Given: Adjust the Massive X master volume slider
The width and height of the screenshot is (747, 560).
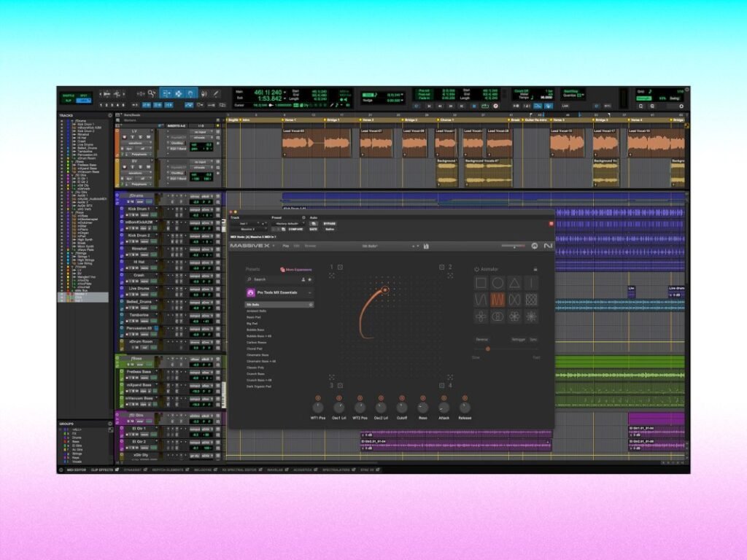Looking at the screenshot, I should click(514, 246).
